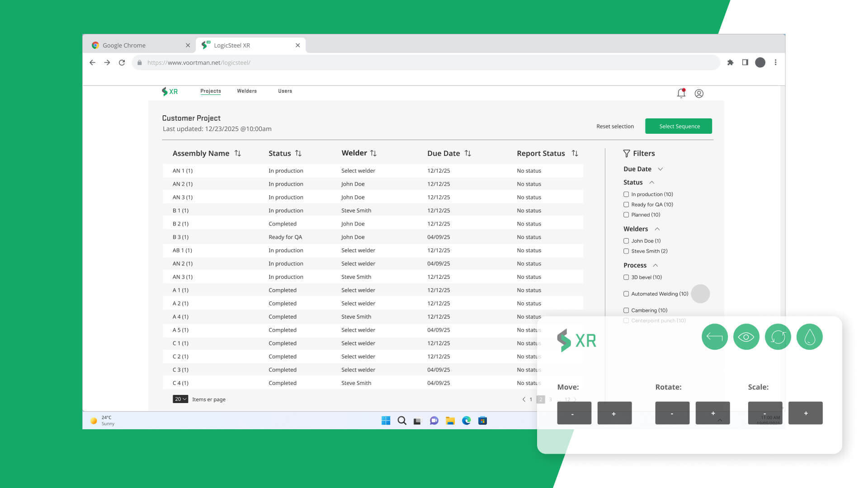The width and height of the screenshot is (868, 488).
Task: Open the Users nav tab
Action: click(285, 91)
